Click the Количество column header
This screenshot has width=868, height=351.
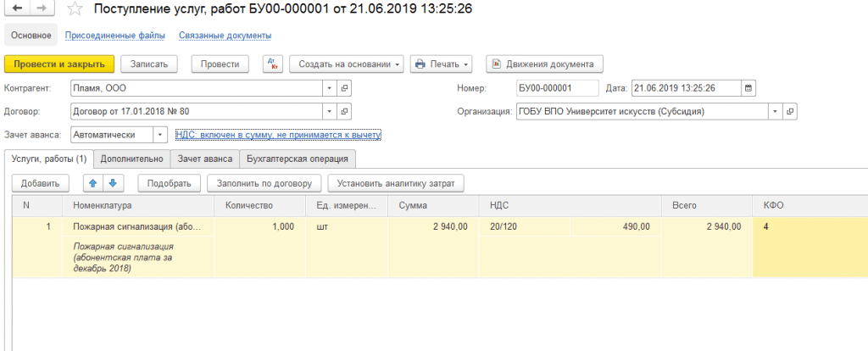click(x=259, y=205)
